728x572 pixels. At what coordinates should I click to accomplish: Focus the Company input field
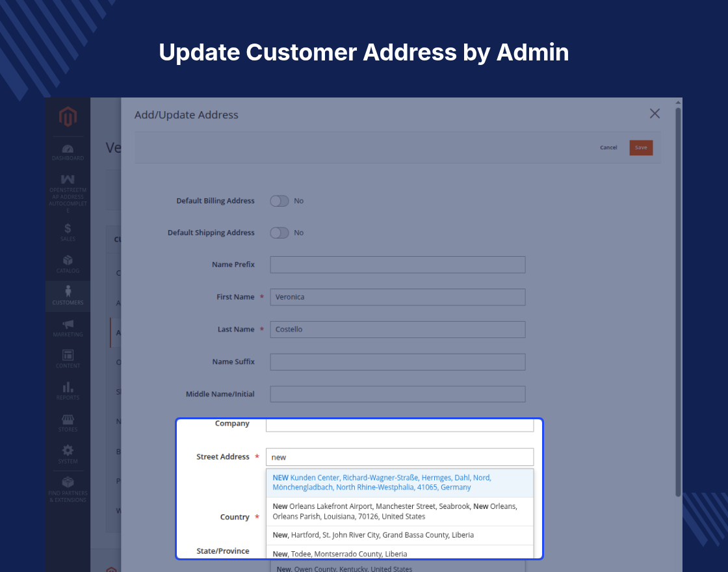400,425
